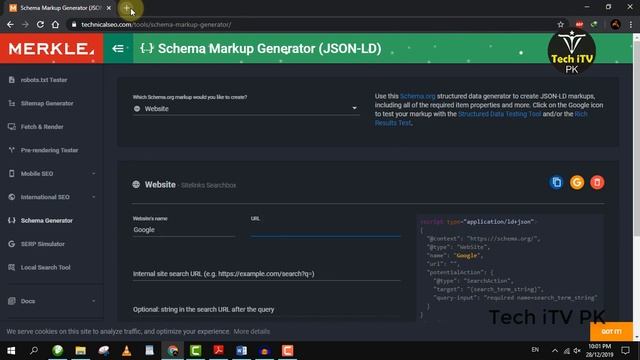Image resolution: width=640 pixels, height=360 pixels.
Task: Open Camtasia green icon in taskbar
Action: pos(196,351)
